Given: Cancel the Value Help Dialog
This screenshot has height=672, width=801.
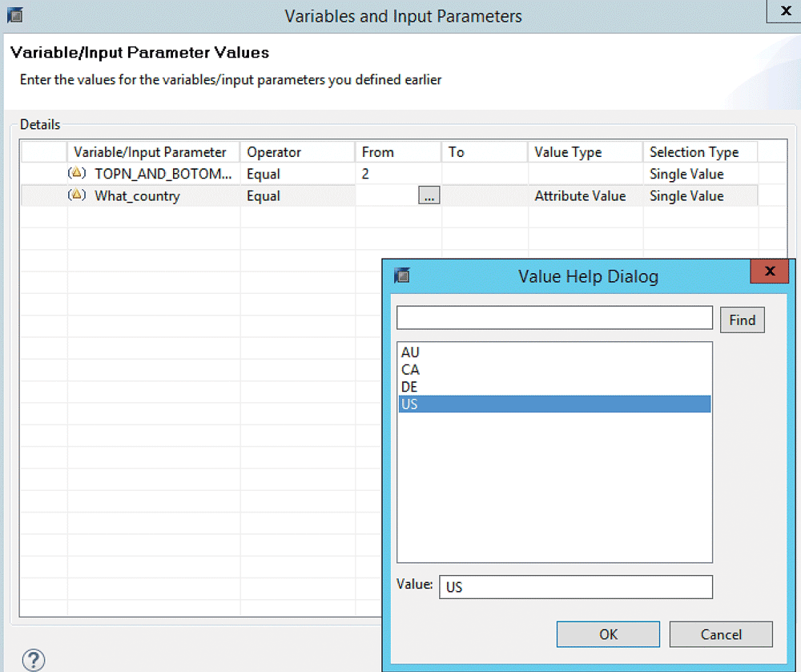Looking at the screenshot, I should tap(721, 634).
